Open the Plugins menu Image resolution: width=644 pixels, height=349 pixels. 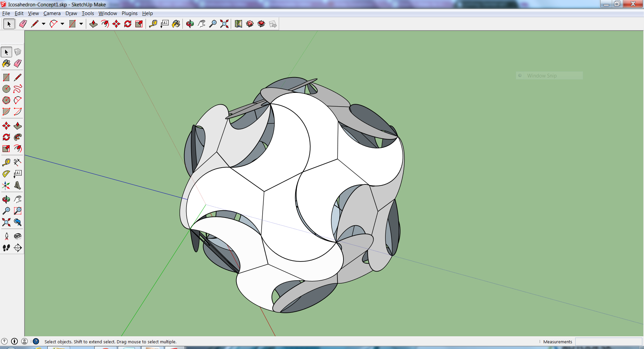[x=129, y=13]
